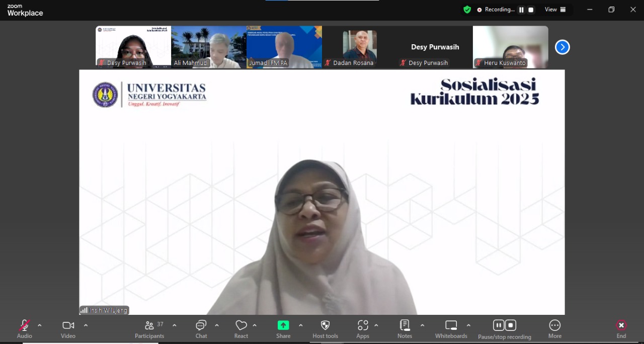This screenshot has height=344, width=644.
Task: Click the Insih Wilujeng name label
Action: 108,310
